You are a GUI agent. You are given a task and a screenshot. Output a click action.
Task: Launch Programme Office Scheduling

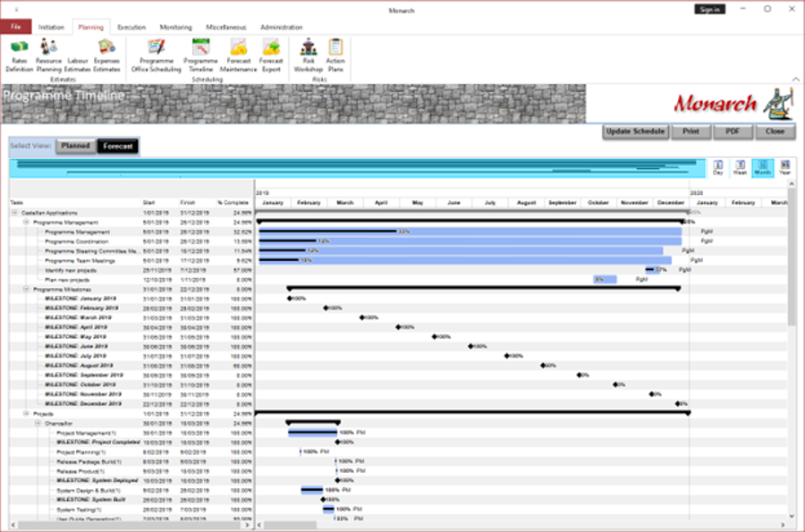click(156, 55)
